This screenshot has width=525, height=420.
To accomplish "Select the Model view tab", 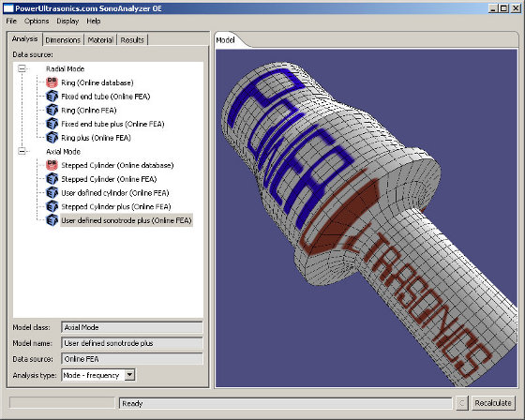I will pos(227,40).
